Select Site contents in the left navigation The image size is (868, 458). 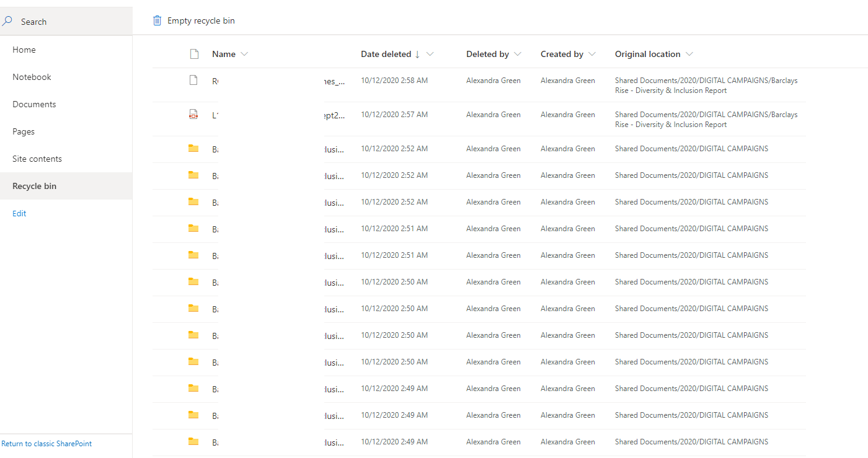click(37, 159)
